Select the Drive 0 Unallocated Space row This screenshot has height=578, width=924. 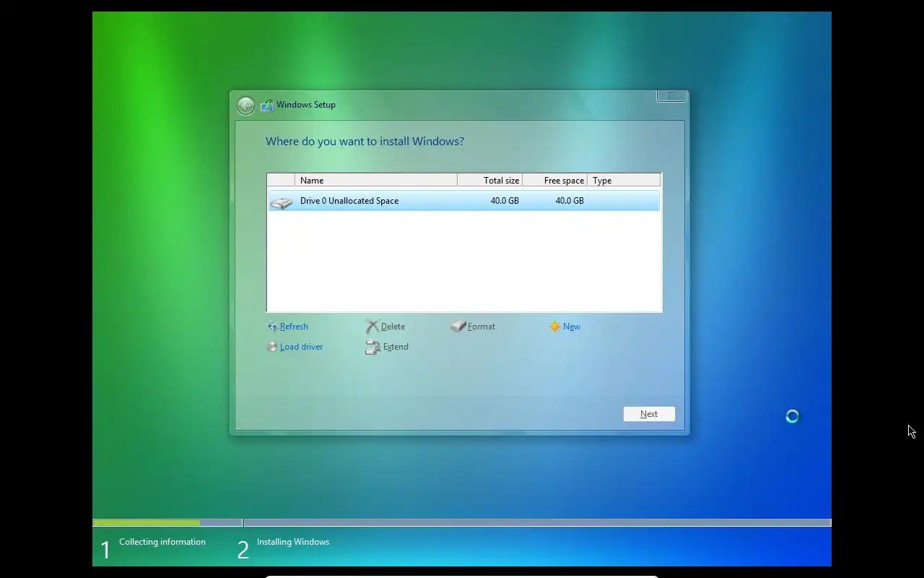click(x=463, y=201)
